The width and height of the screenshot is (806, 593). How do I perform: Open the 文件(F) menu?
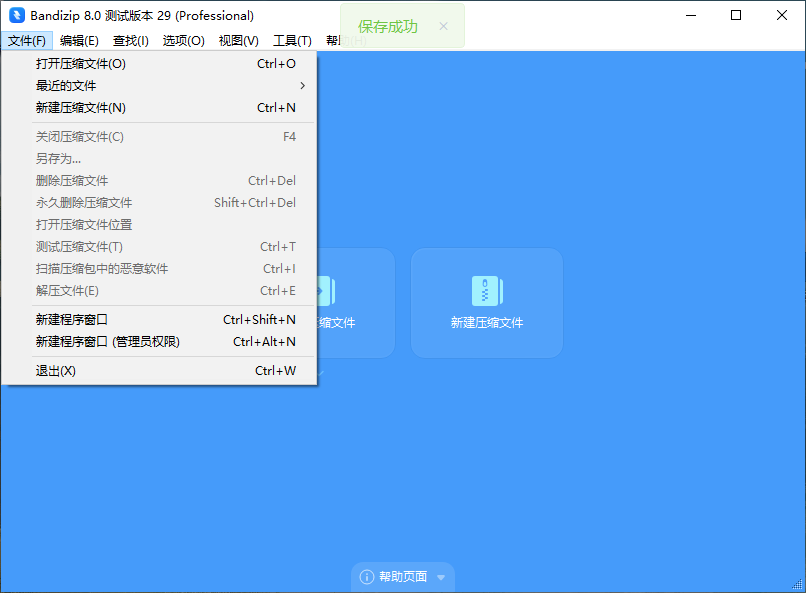[x=27, y=41]
